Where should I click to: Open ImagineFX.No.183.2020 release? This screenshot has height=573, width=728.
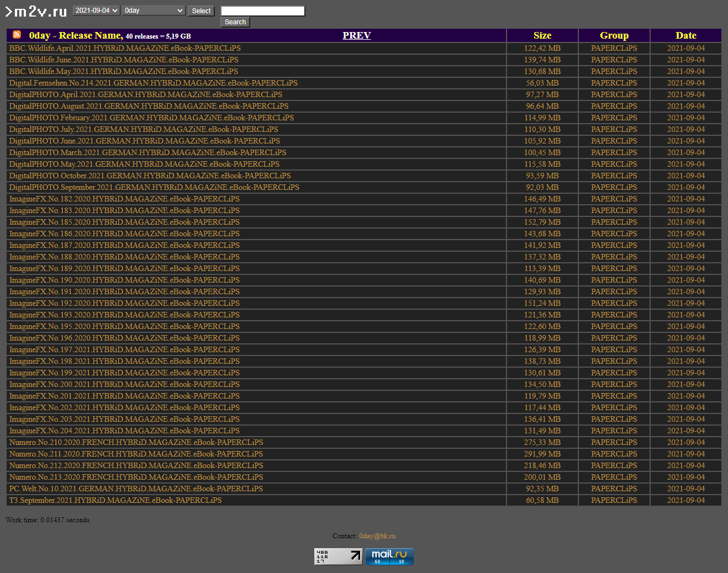pyautogui.click(x=124, y=210)
